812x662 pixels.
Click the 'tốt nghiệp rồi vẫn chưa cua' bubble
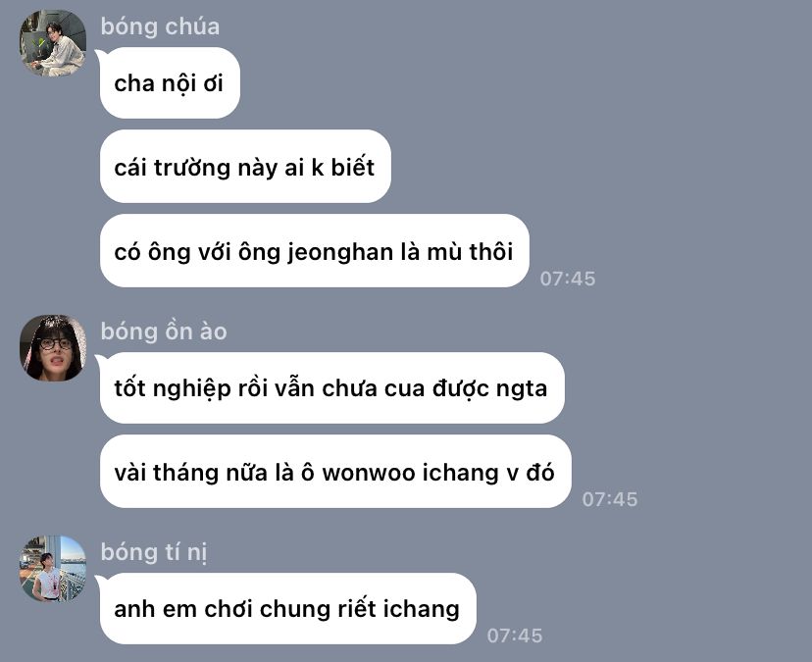click(x=331, y=388)
